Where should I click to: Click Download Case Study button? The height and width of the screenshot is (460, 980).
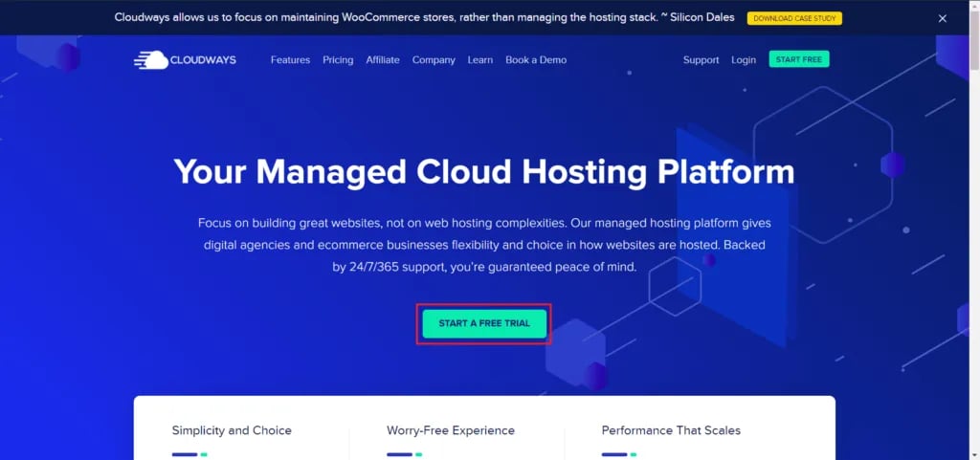[x=794, y=18]
